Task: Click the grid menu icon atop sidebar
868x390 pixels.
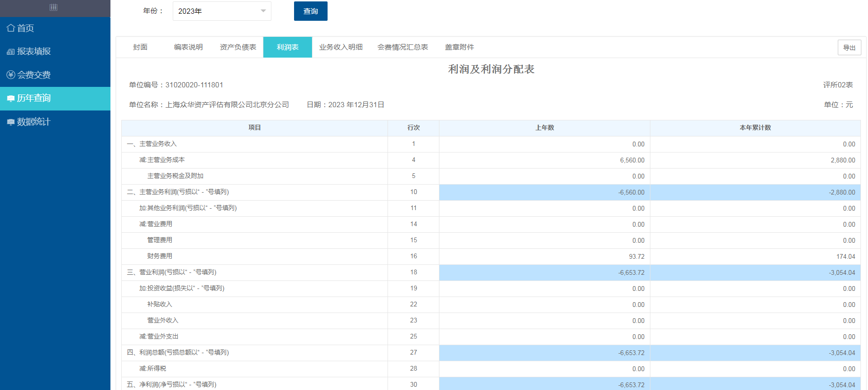Action: (53, 8)
